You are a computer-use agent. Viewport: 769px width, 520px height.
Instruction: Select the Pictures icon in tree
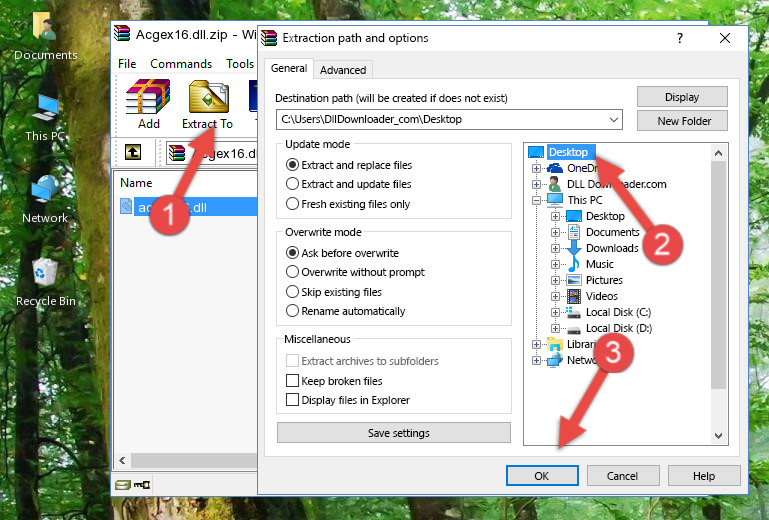pos(574,280)
